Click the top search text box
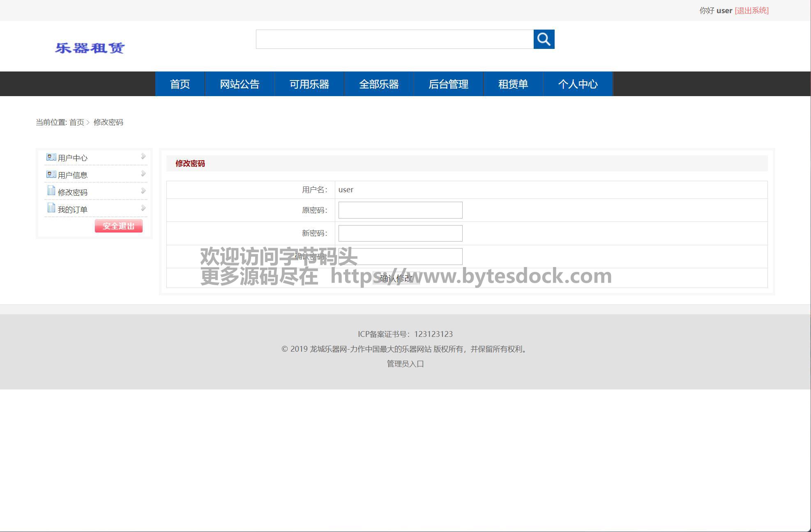The width and height of the screenshot is (811, 532). [x=394, y=39]
